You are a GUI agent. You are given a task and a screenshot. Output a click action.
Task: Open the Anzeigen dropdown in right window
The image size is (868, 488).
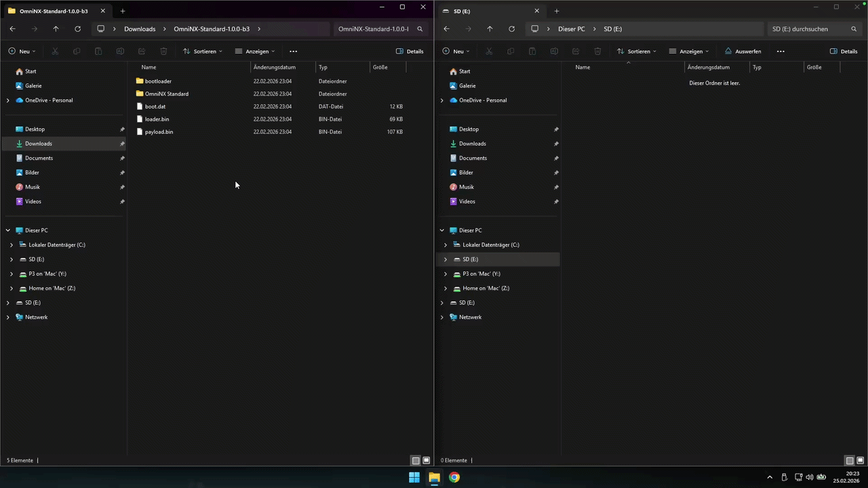point(688,52)
